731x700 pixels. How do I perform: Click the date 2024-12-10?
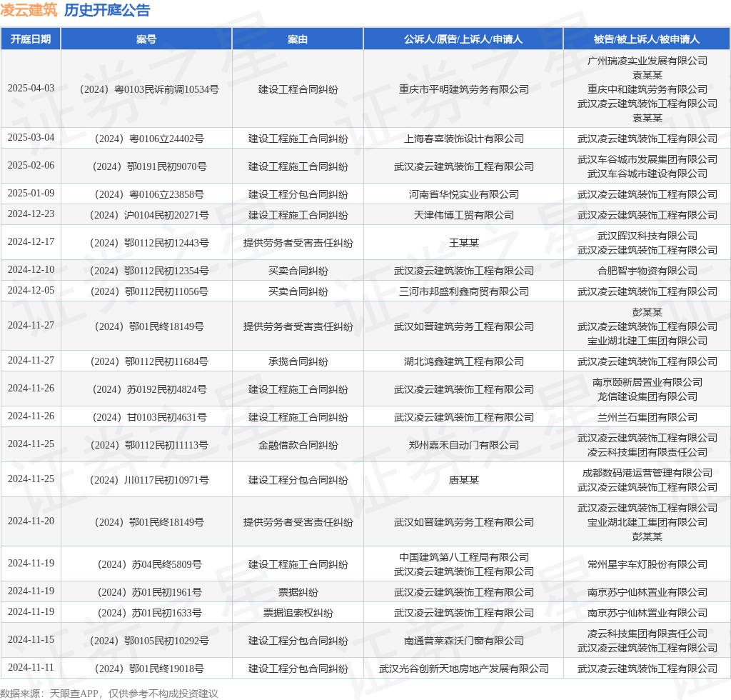pos(31,269)
